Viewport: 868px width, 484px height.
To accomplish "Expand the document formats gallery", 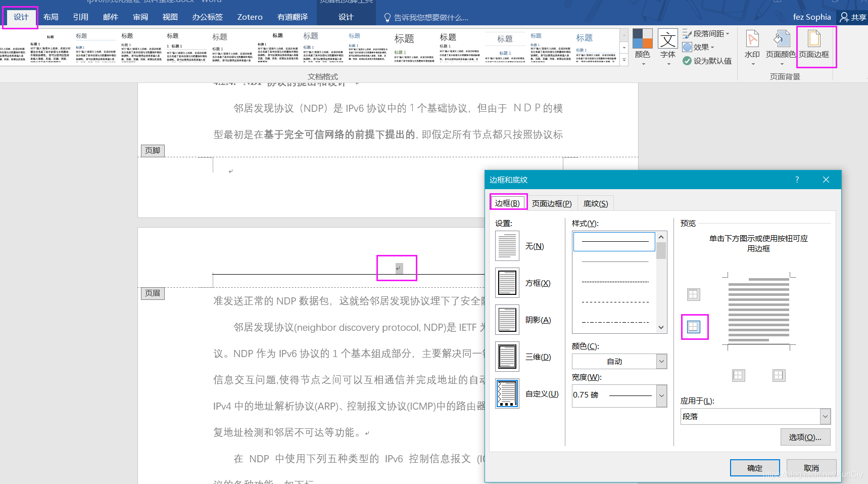I will [x=624, y=60].
